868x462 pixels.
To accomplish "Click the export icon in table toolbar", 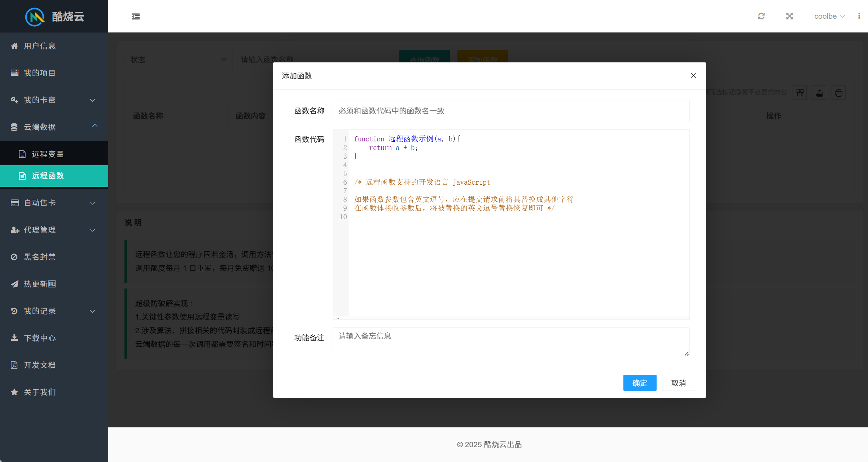I will point(819,93).
